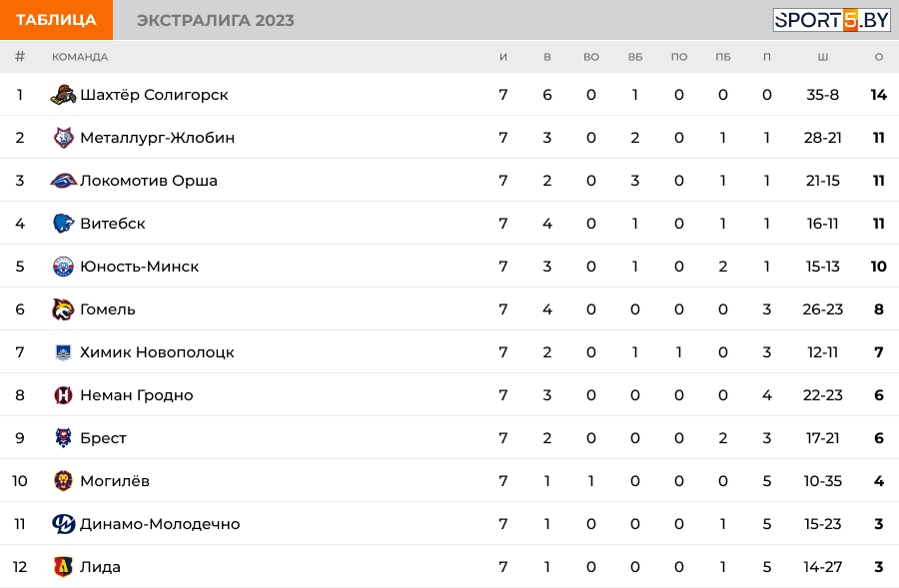Click the Лида shield logo
Image resolution: width=899 pixels, height=588 pixels.
click(x=63, y=567)
